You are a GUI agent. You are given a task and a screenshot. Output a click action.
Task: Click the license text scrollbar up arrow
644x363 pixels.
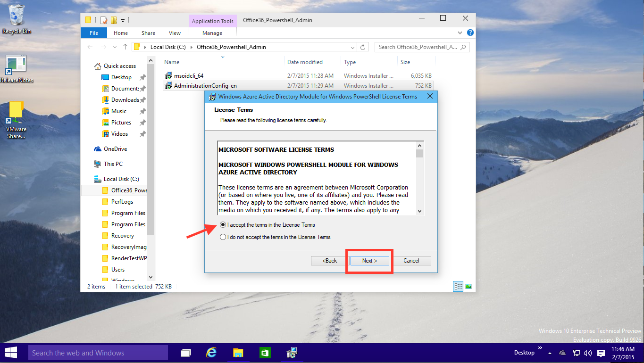(x=420, y=145)
